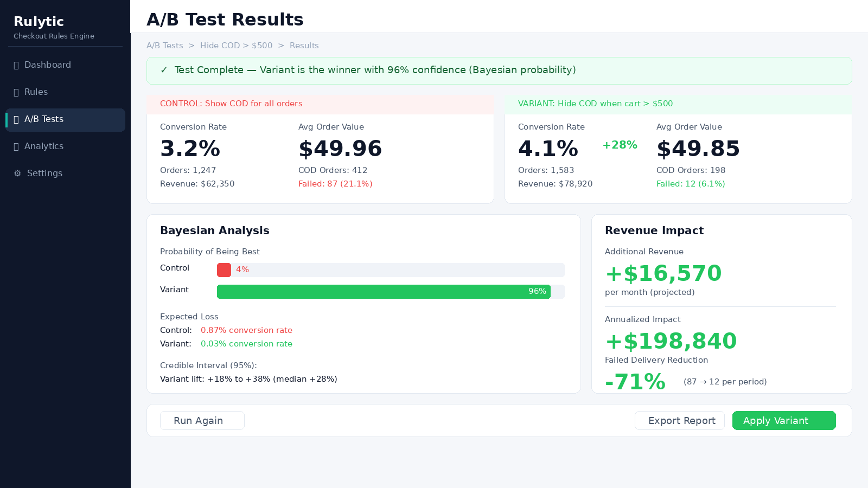The image size is (868, 488).
Task: Click the Analytics sidebar icon
Action: click(16, 146)
